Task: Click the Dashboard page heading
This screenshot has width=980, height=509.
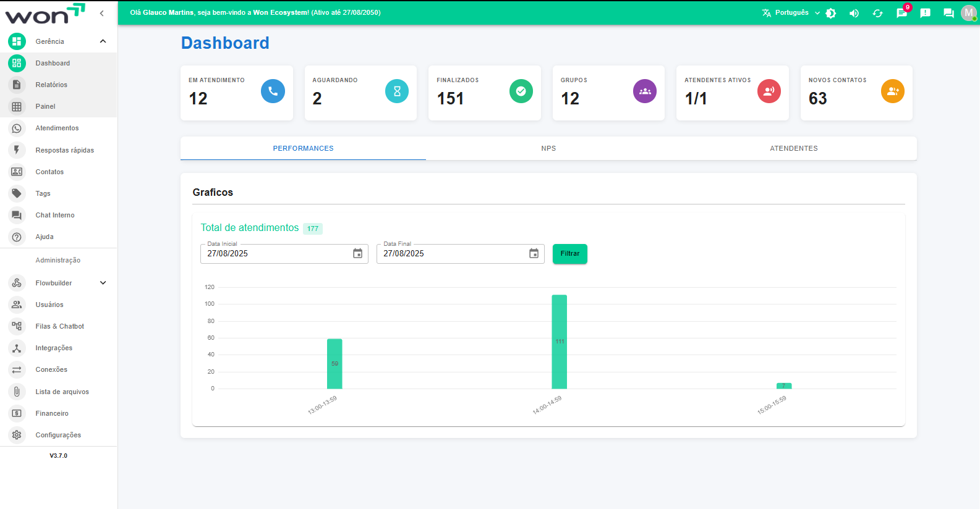Action: click(x=225, y=43)
